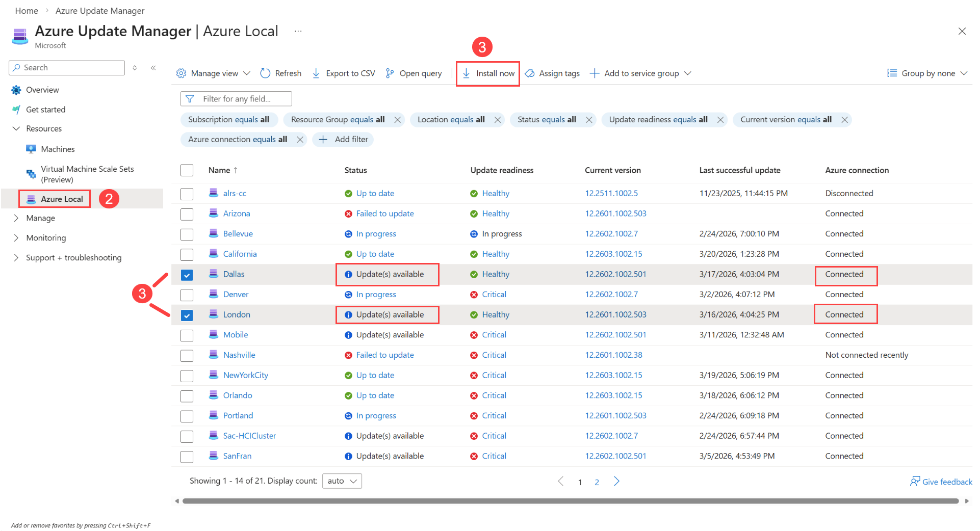The width and height of the screenshot is (980, 531).
Task: Click the Refresh icon
Action: [x=265, y=73]
